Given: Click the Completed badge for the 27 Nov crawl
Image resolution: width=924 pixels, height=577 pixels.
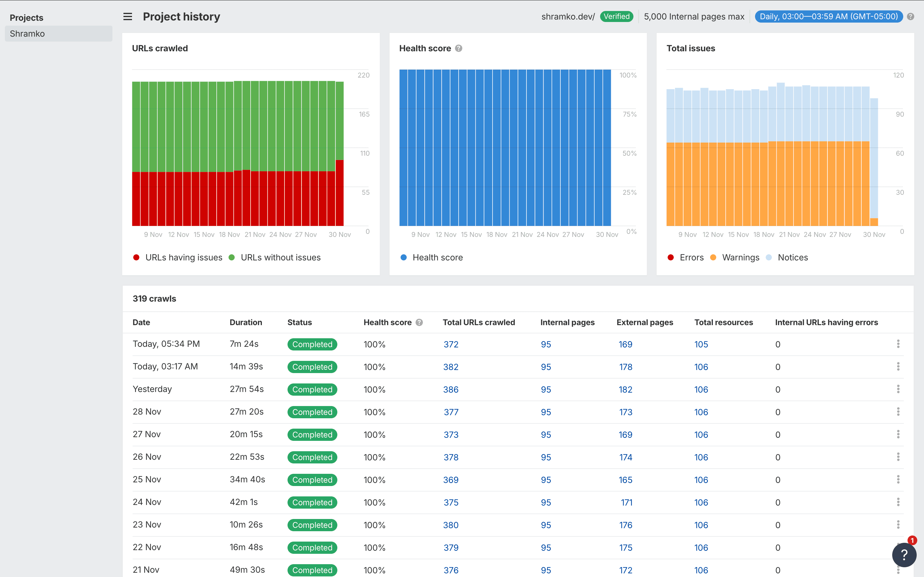Looking at the screenshot, I should [312, 435].
